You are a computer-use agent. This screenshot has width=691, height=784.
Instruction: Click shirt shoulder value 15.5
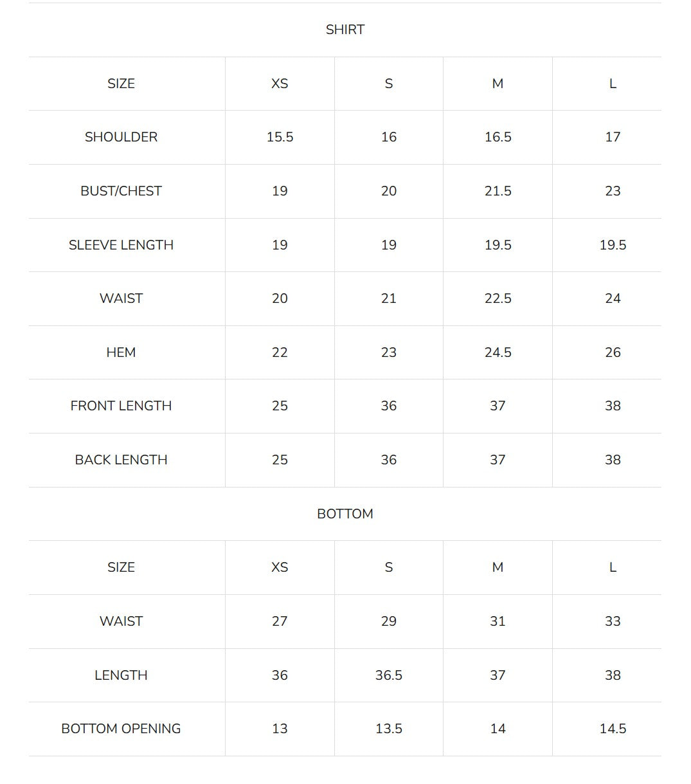coord(280,137)
